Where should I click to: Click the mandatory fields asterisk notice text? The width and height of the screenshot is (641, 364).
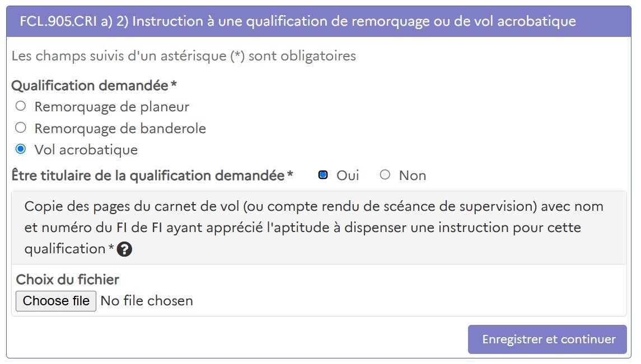[x=184, y=56]
